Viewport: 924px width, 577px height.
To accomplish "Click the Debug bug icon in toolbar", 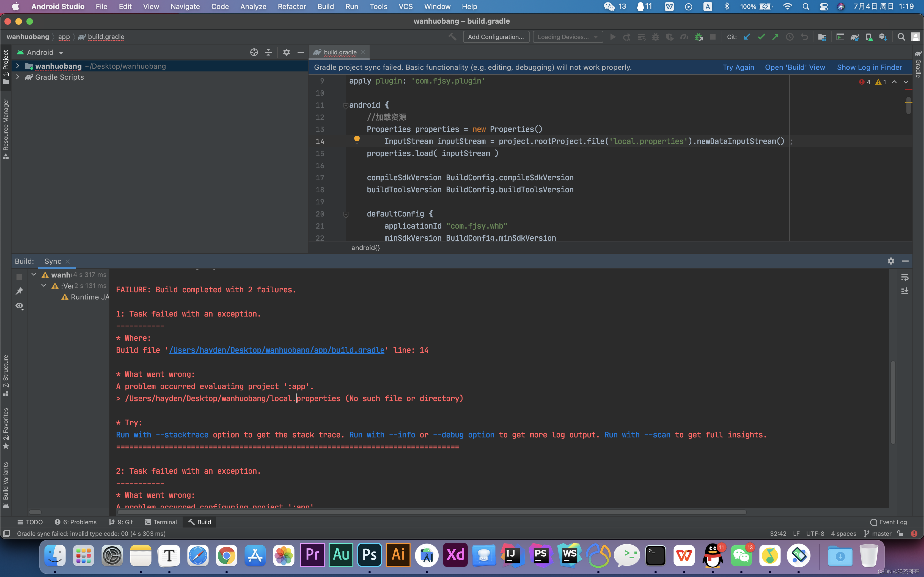I will (x=655, y=37).
